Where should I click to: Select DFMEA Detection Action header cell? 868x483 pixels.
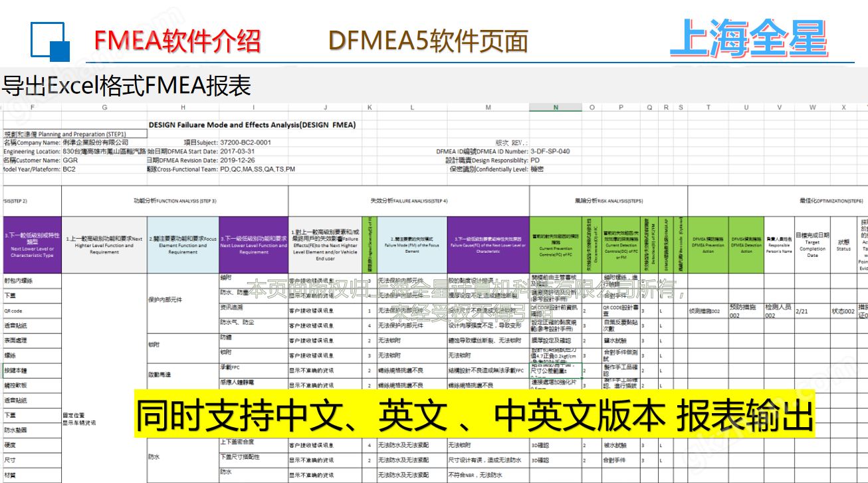coord(746,244)
